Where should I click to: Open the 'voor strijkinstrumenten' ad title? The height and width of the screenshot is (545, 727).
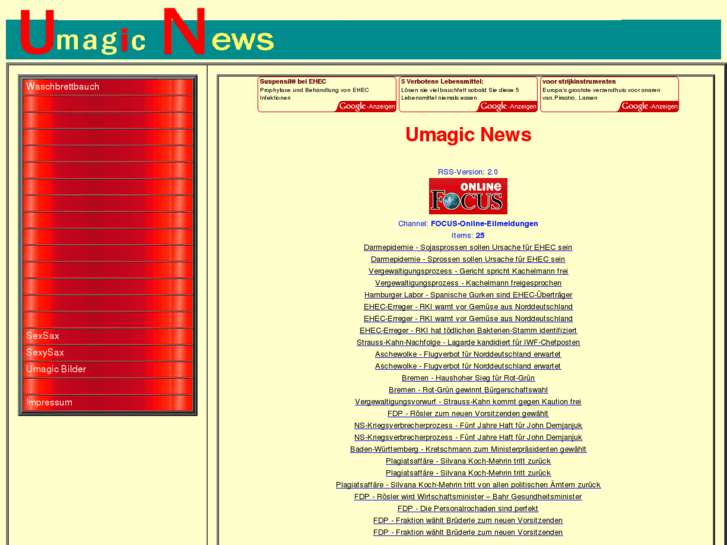tap(579, 82)
